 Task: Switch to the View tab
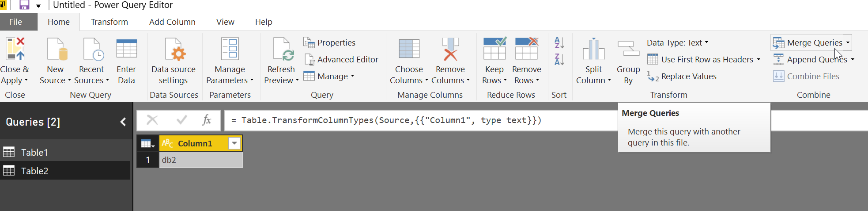click(x=225, y=22)
